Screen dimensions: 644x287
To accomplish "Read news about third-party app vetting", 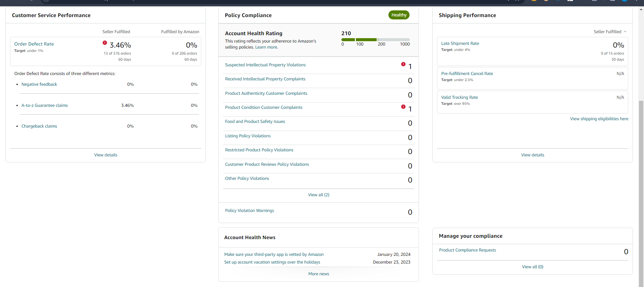I will point(274,255).
